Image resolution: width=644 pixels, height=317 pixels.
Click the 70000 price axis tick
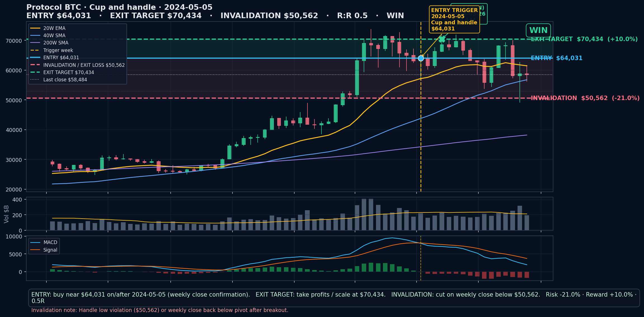(14, 41)
